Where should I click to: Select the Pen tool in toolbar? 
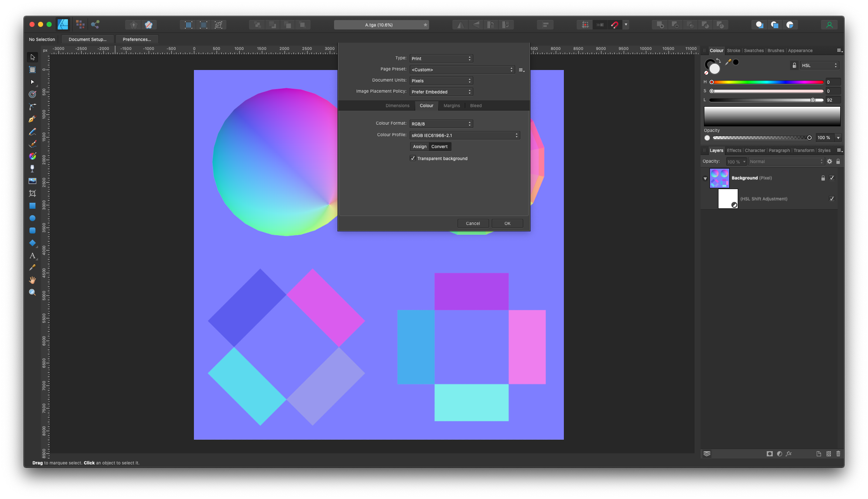(x=32, y=119)
